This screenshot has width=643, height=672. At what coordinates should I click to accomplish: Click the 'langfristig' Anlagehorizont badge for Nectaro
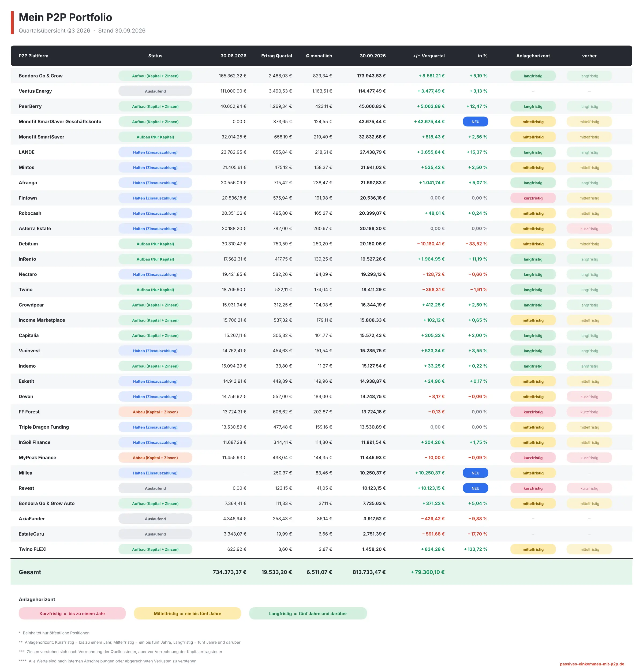(x=533, y=275)
